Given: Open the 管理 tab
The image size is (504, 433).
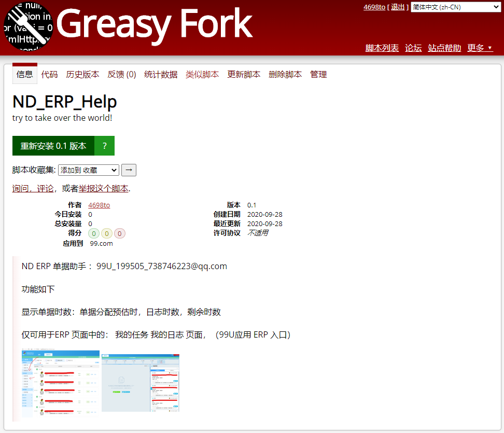Looking at the screenshot, I should point(318,75).
